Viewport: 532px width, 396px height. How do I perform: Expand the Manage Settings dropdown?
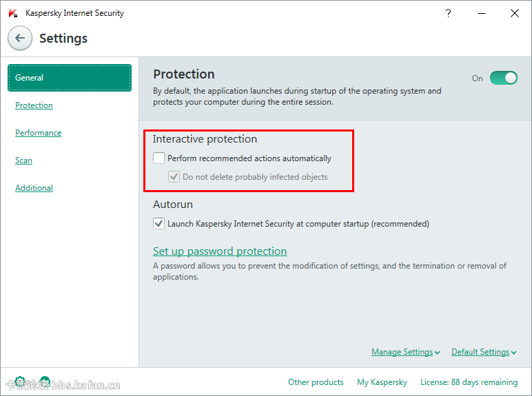[405, 352]
